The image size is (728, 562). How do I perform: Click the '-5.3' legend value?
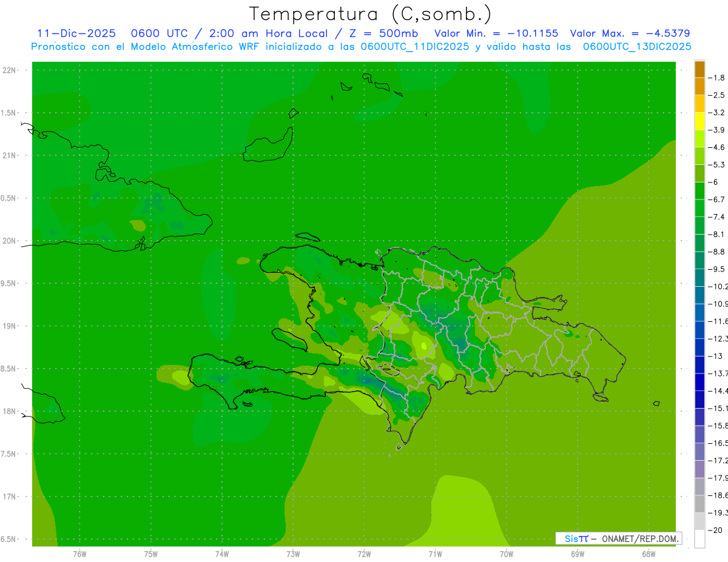(717, 164)
